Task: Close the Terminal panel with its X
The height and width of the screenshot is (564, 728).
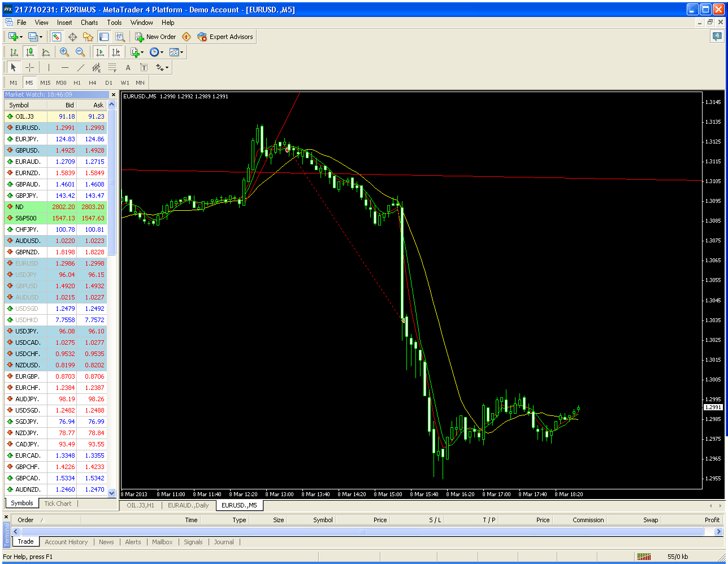Action: 6,517
